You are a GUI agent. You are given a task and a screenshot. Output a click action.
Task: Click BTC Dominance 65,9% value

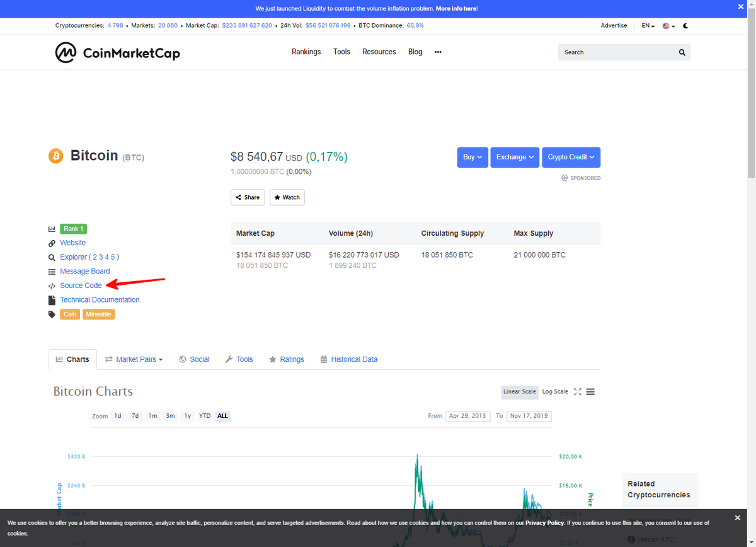tap(415, 26)
